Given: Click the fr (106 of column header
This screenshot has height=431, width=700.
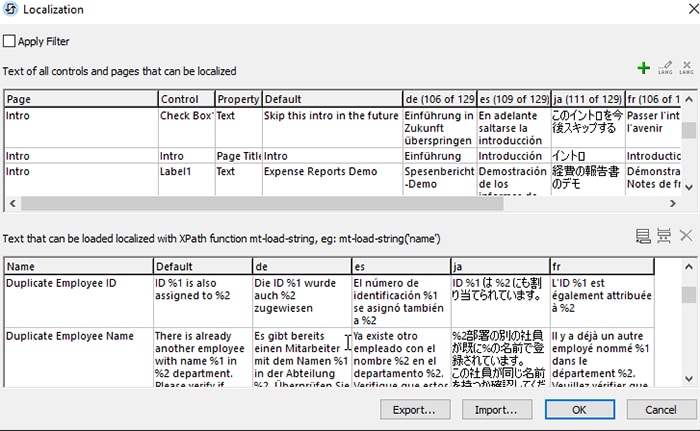Looking at the screenshot, I should tap(653, 99).
